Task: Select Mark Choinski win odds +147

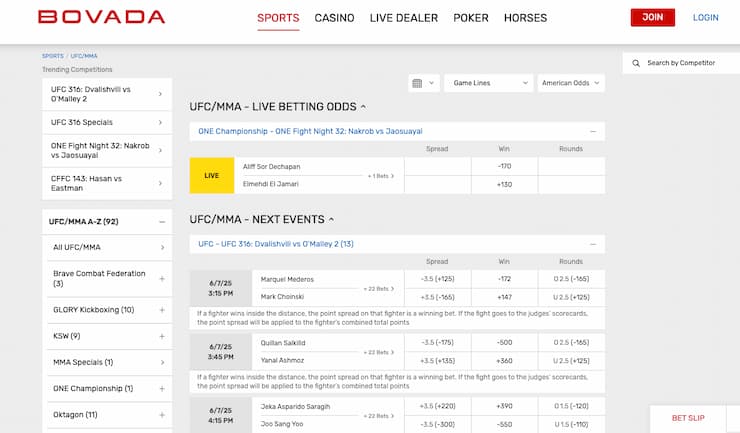Action: click(504, 297)
